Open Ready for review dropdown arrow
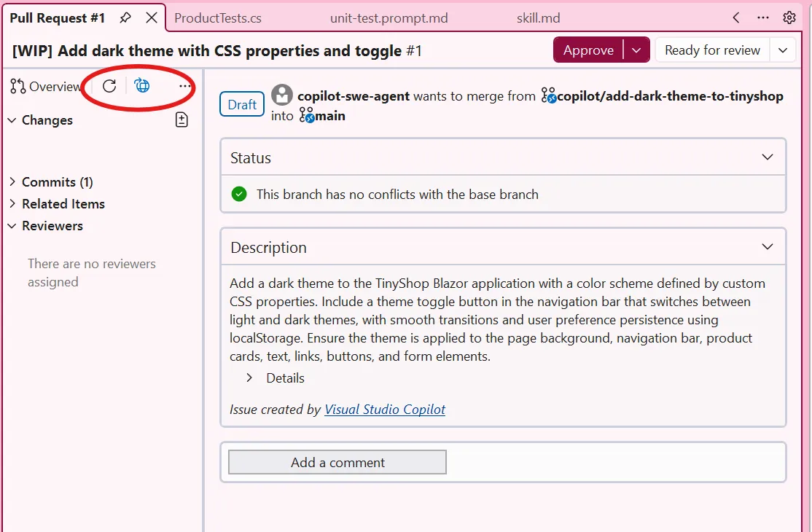 (x=783, y=50)
